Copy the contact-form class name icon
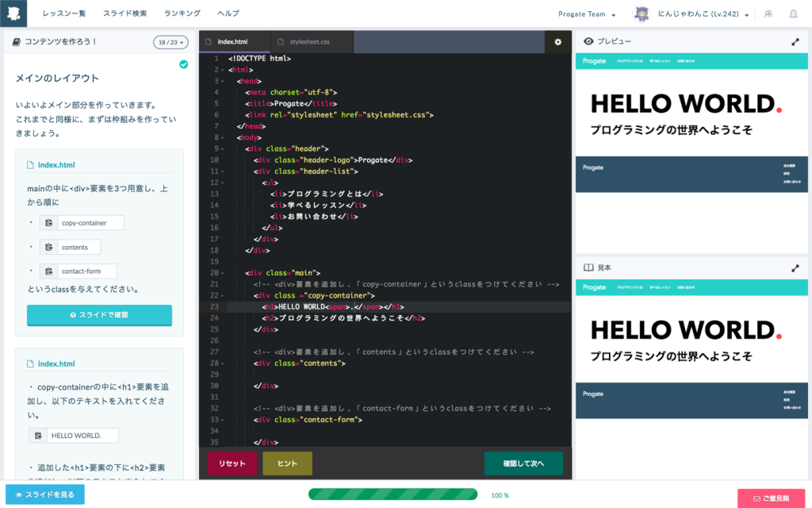The image size is (812, 508). [48, 271]
